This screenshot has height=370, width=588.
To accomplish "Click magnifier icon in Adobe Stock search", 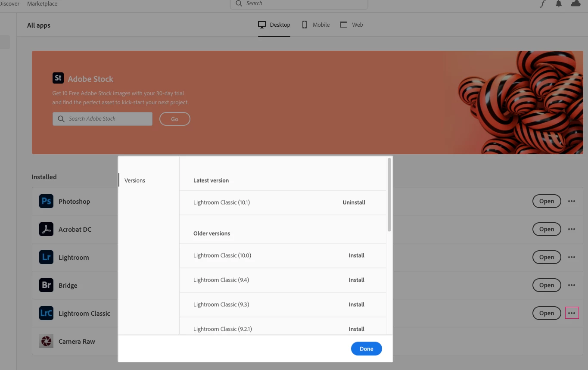I will click(x=61, y=119).
